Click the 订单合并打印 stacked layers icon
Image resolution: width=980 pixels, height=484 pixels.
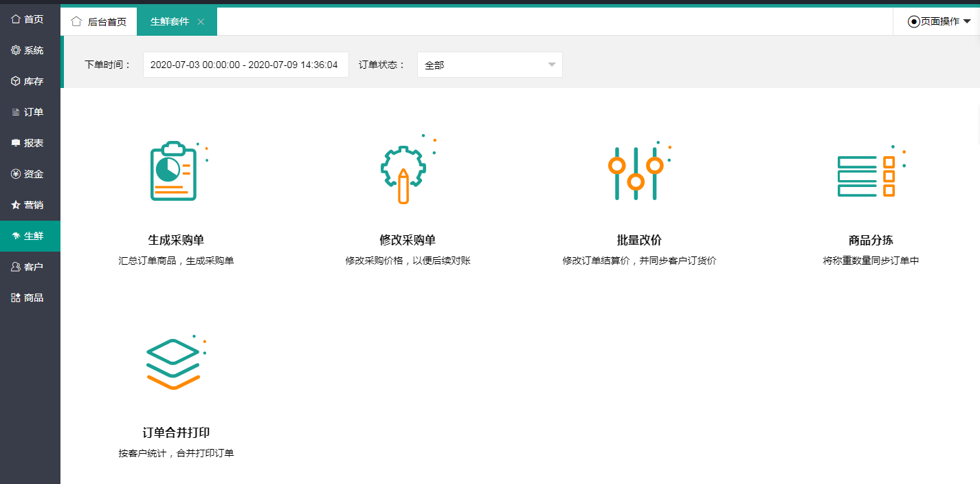(173, 364)
